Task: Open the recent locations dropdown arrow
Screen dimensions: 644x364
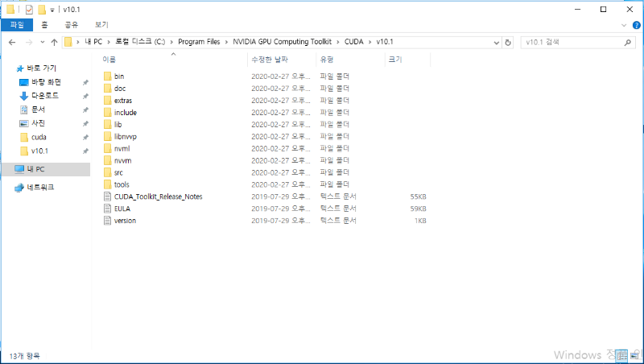Action: (42, 42)
